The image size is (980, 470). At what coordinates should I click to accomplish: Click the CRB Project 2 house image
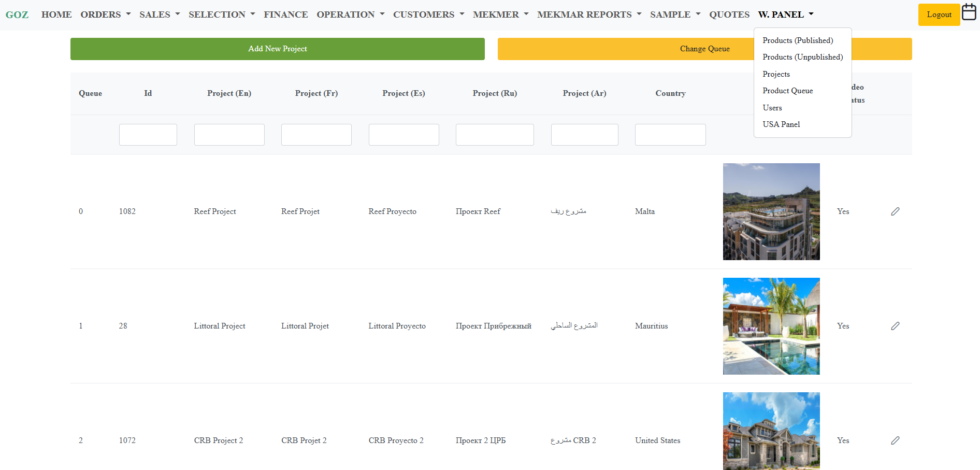coord(771,431)
